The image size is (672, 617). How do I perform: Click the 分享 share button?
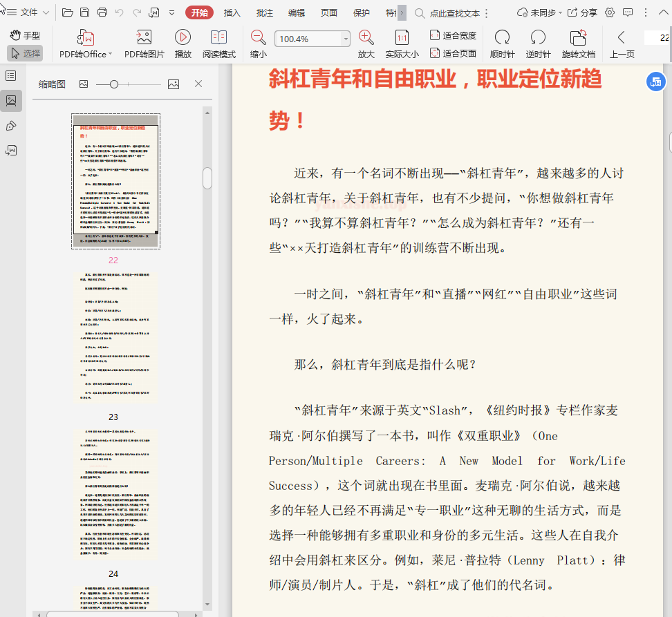[582, 12]
